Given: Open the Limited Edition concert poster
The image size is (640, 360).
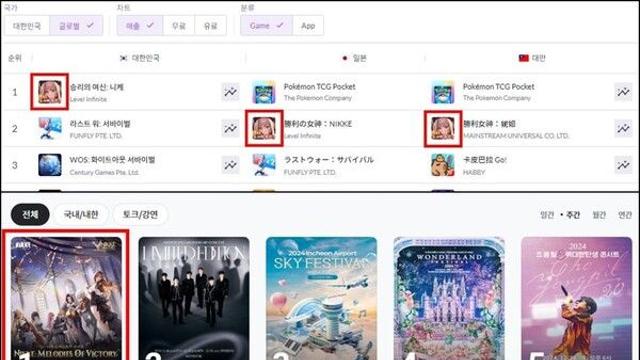Looking at the screenshot, I should coord(194,298).
